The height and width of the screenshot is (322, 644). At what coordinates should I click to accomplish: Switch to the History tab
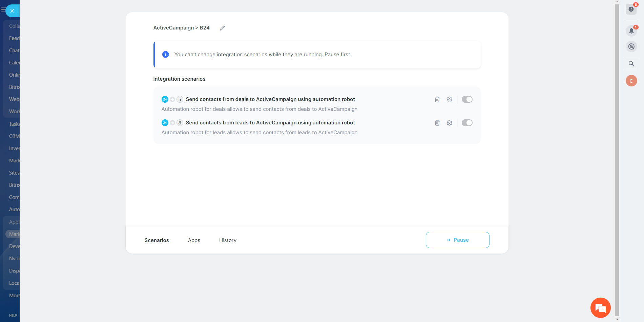point(228,240)
